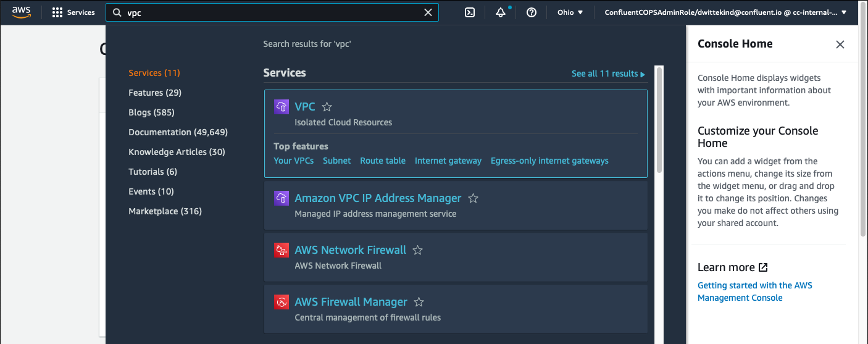Viewport: 868px width, 344px height.
Task: Expand See all 11 results
Action: (x=608, y=73)
